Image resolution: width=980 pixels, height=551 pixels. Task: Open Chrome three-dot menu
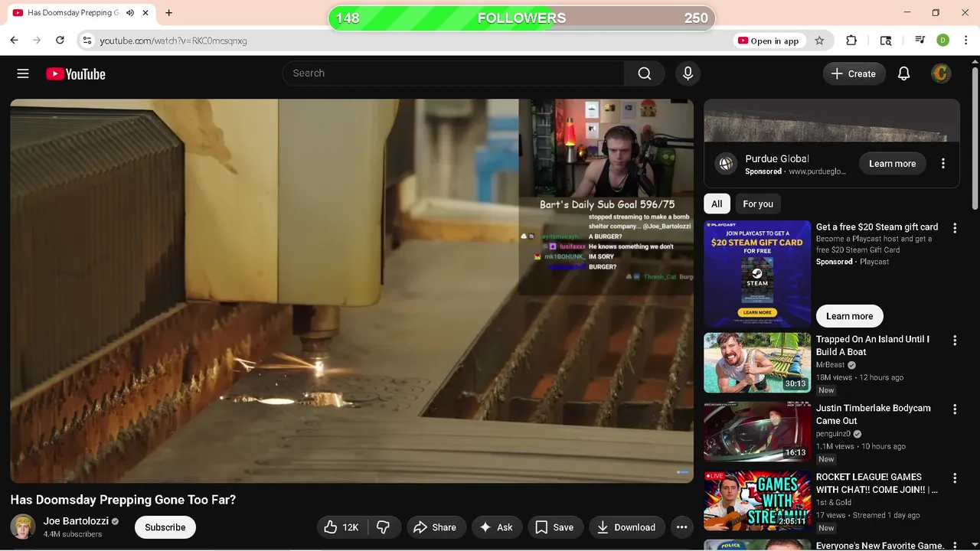pos(965,41)
